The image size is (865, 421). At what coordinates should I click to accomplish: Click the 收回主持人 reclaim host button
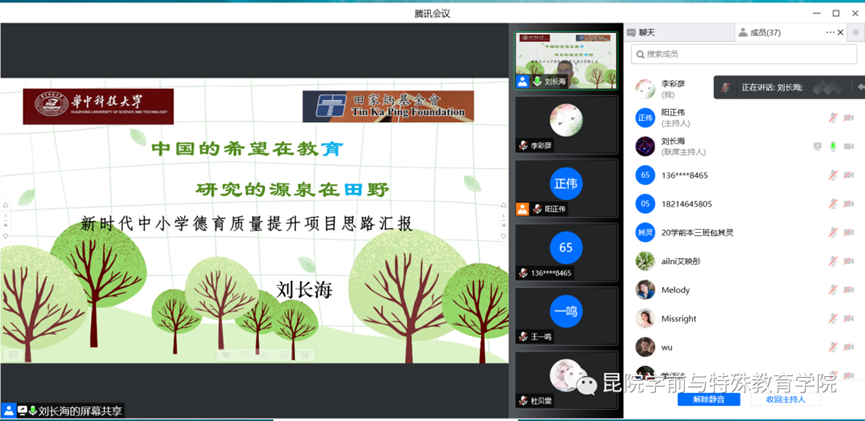pos(786,399)
